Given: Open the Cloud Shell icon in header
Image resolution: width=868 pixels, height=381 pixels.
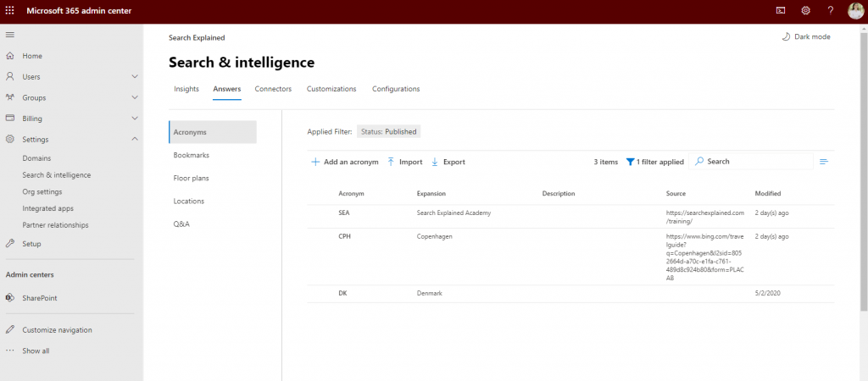Looking at the screenshot, I should [x=781, y=10].
